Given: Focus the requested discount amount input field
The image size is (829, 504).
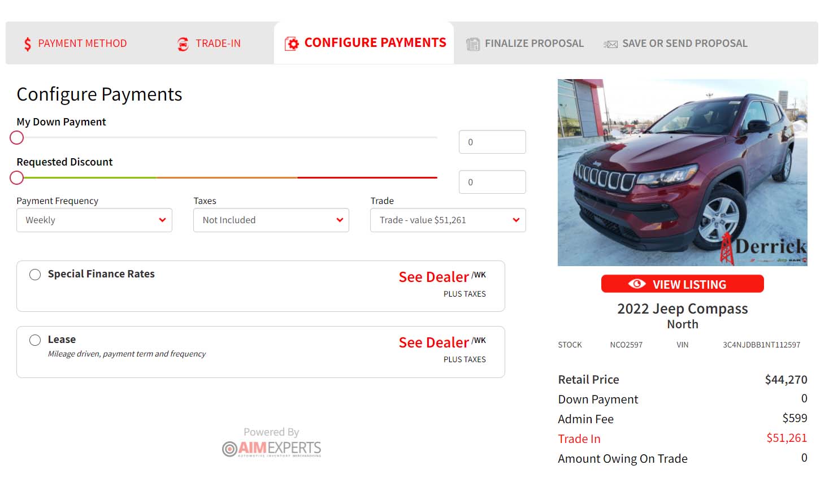Looking at the screenshot, I should click(x=492, y=182).
